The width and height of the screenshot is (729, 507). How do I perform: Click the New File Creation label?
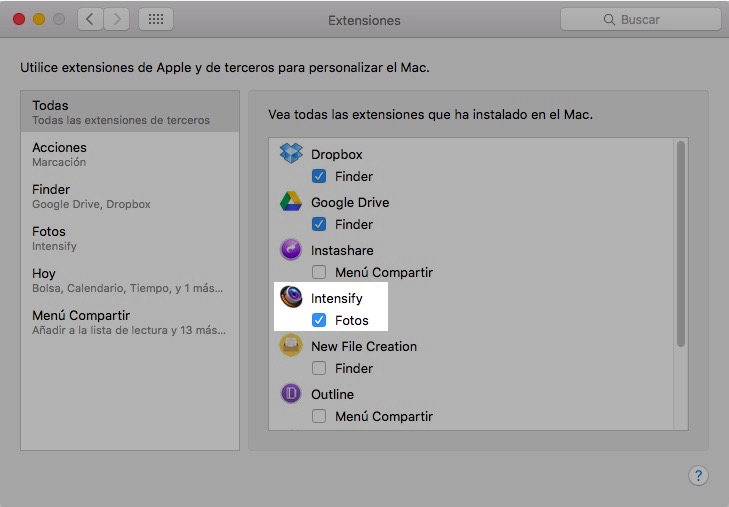click(364, 346)
